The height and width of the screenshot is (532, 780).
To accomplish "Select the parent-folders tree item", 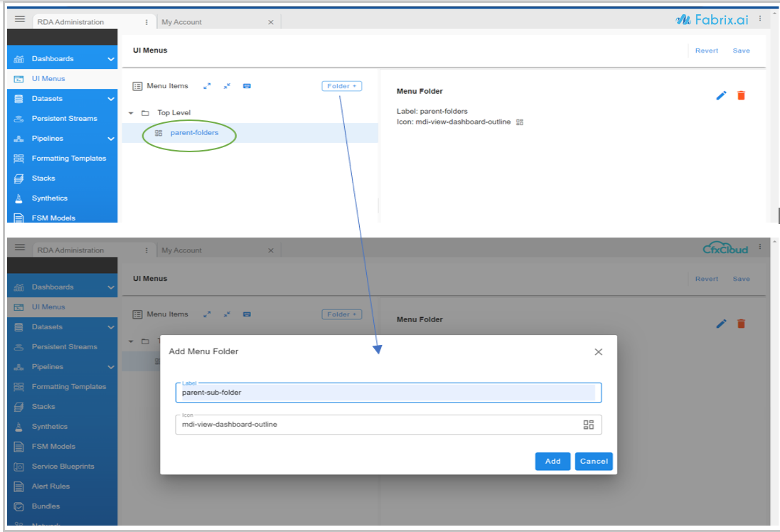I will (x=194, y=132).
